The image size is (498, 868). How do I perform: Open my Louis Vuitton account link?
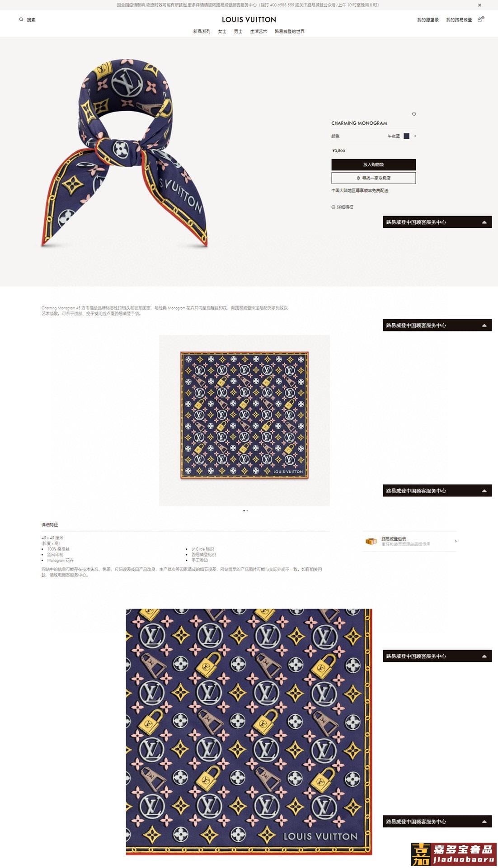coord(459,20)
